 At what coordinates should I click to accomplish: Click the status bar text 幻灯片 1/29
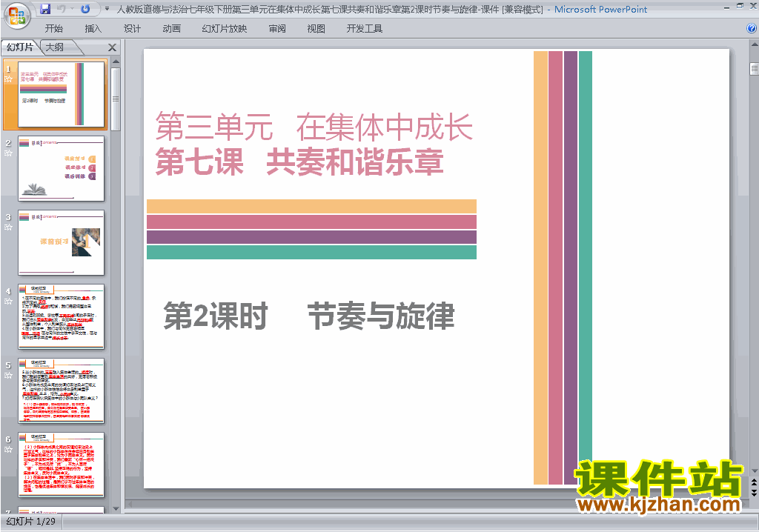31,522
